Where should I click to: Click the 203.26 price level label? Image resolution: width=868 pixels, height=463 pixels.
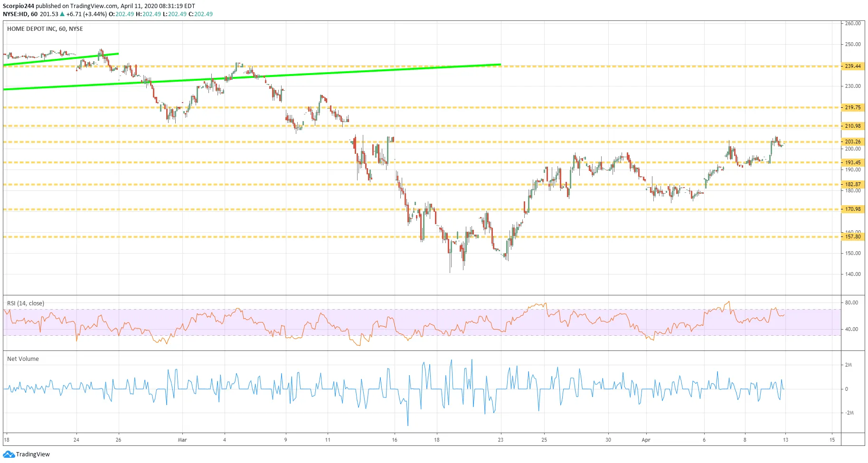(x=853, y=142)
